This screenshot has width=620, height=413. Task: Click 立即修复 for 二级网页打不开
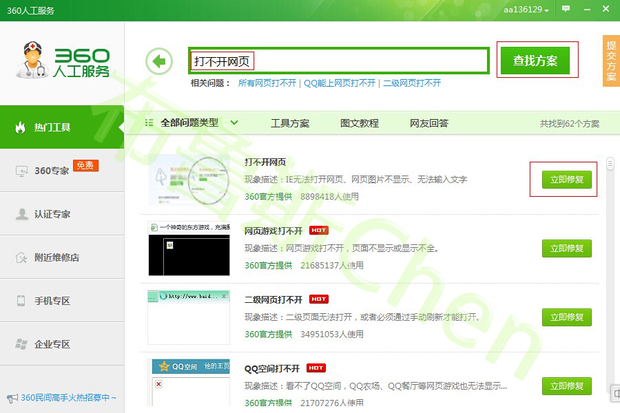click(567, 317)
